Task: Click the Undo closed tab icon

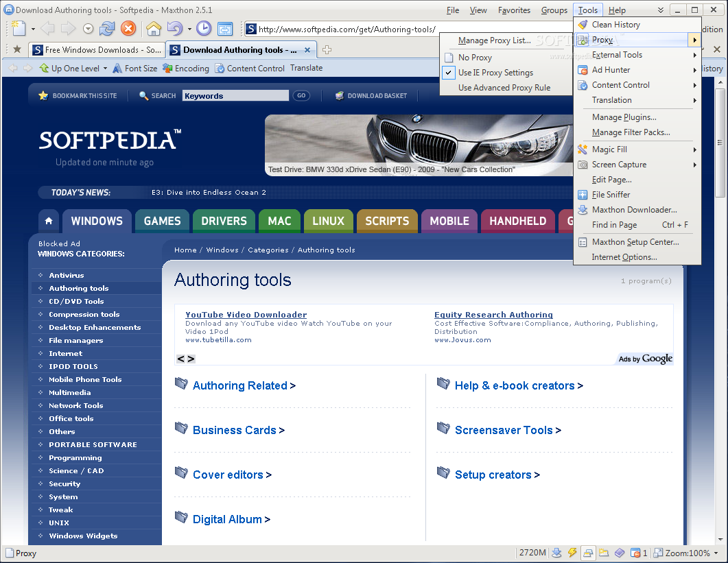Action: pos(174,29)
